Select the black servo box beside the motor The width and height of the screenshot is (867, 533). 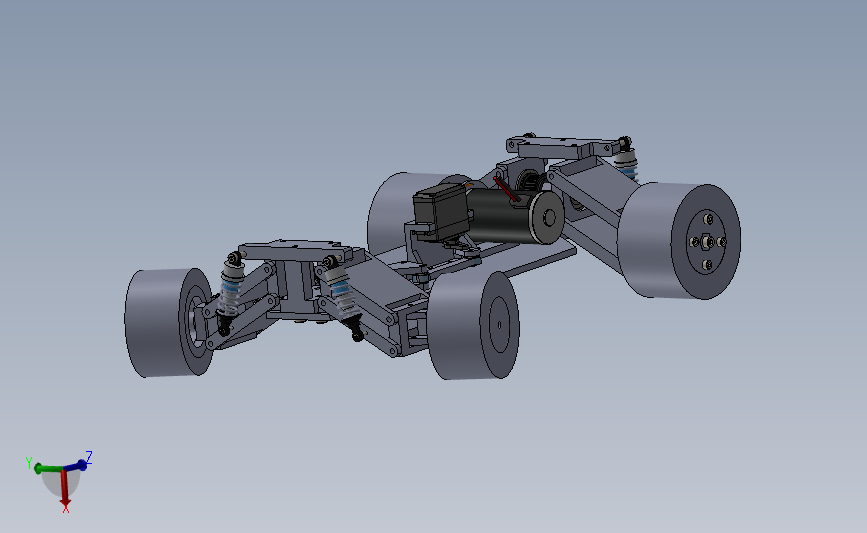(x=441, y=212)
